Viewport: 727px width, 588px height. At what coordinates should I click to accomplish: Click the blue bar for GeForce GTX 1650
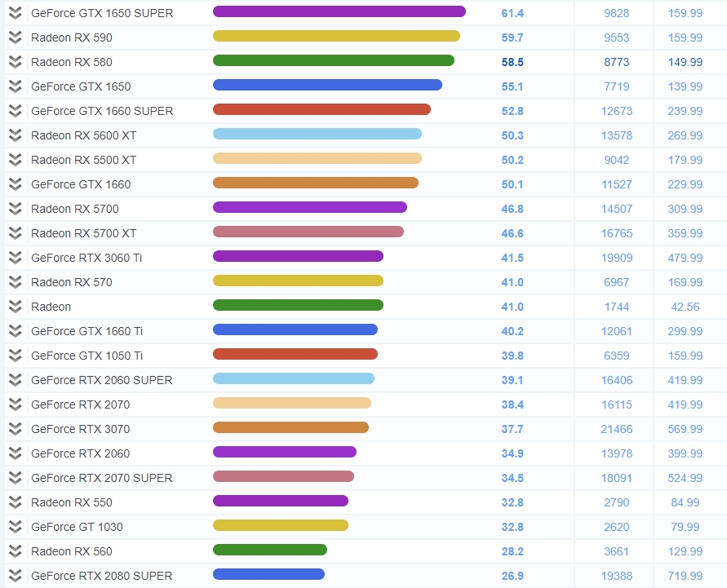pos(327,85)
